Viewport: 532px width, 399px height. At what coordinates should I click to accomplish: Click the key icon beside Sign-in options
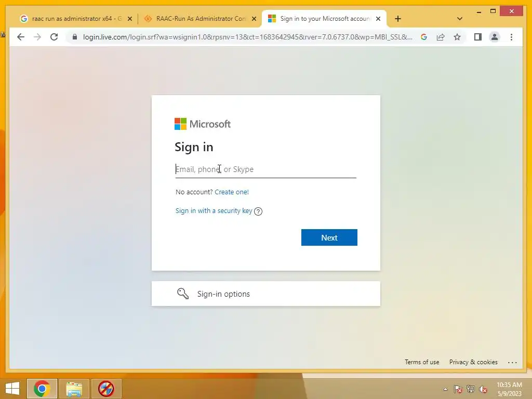click(182, 294)
